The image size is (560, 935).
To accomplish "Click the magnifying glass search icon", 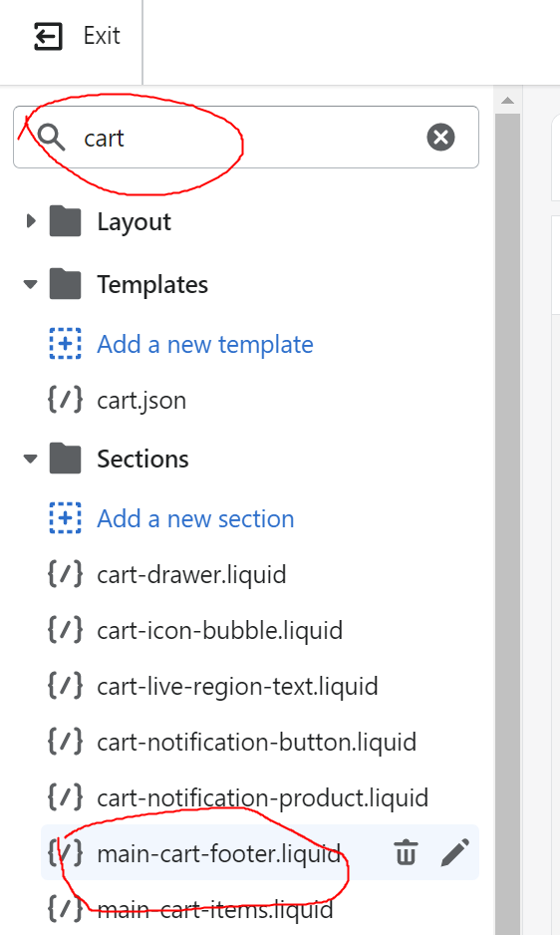I will 51,138.
